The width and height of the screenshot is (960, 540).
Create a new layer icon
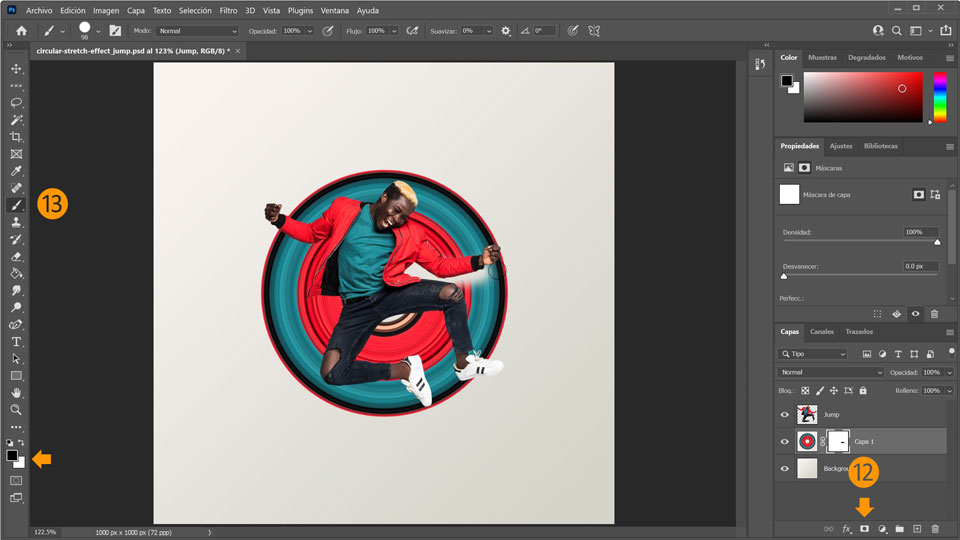(917, 529)
